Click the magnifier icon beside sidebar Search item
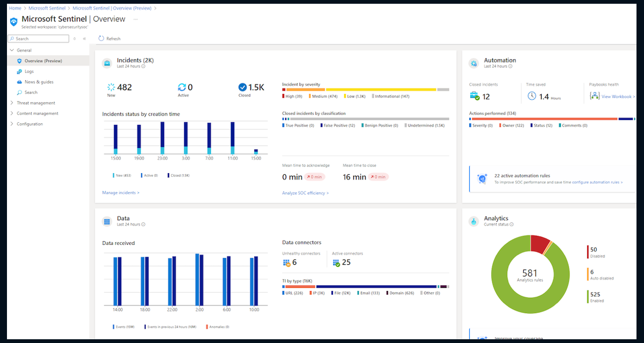644x343 pixels. pyautogui.click(x=19, y=92)
